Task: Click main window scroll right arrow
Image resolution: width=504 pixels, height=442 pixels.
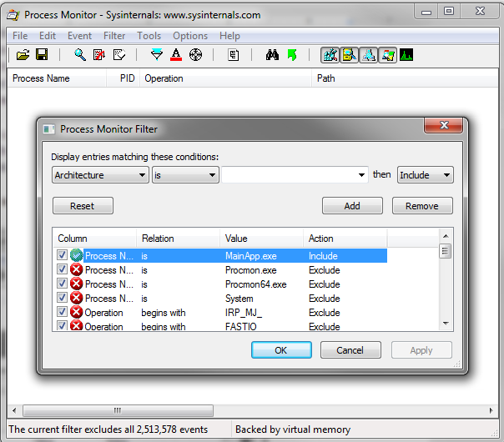Action: click(491, 410)
